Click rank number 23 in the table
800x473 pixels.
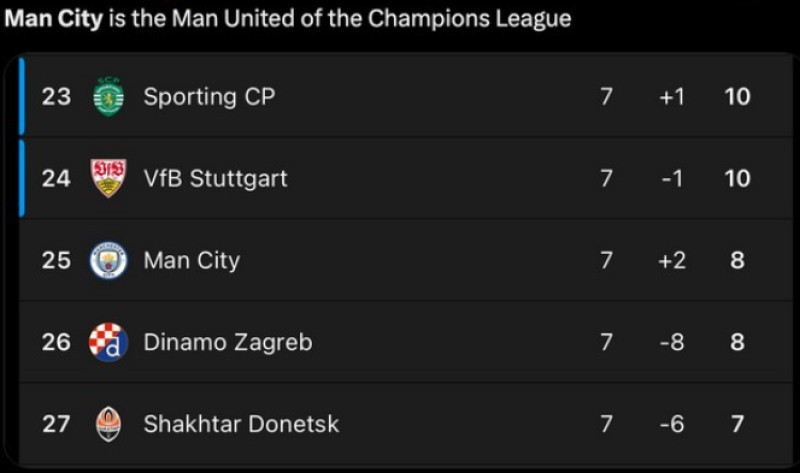tap(56, 96)
